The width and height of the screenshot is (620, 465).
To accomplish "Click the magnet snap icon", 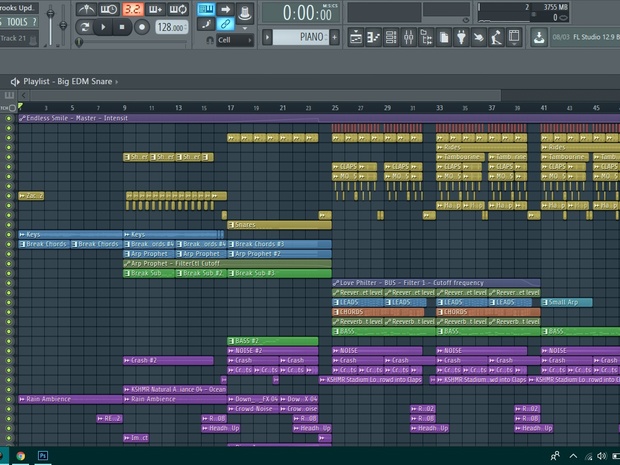I will 210,40.
